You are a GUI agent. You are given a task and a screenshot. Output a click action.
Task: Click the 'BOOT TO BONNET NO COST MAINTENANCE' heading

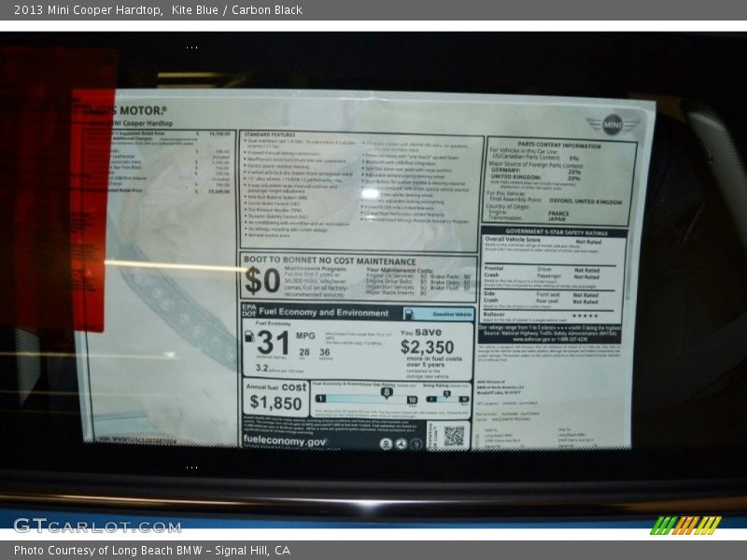pos(330,260)
